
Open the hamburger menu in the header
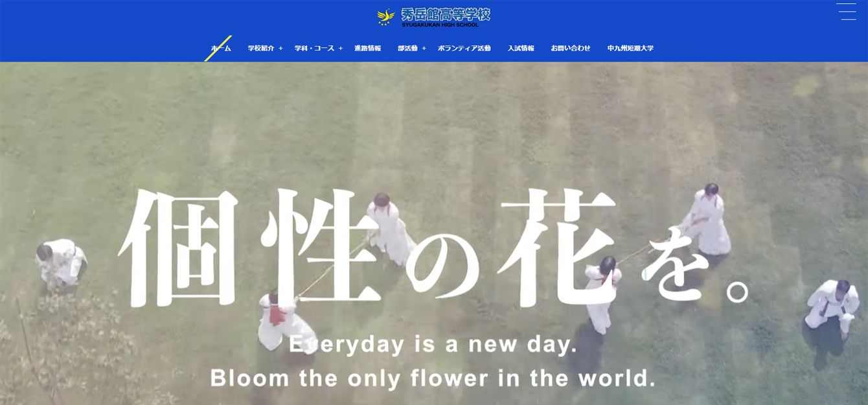click(x=846, y=12)
